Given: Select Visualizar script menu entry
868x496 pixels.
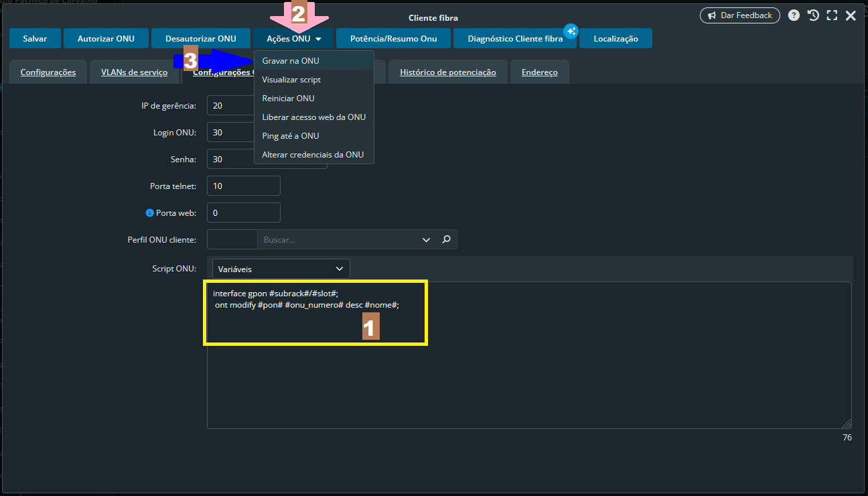Looking at the screenshot, I should pyautogui.click(x=291, y=80).
